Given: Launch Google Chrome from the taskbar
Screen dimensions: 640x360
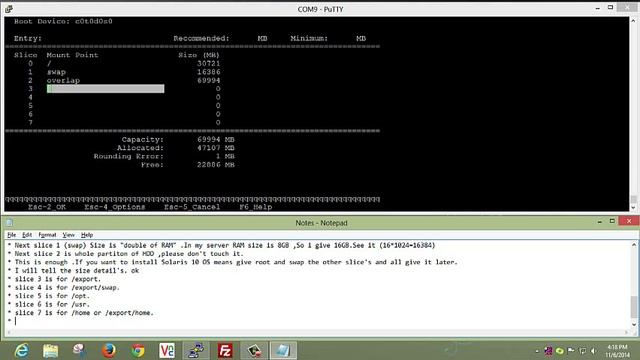Looking at the screenshot, I should (x=138, y=351).
